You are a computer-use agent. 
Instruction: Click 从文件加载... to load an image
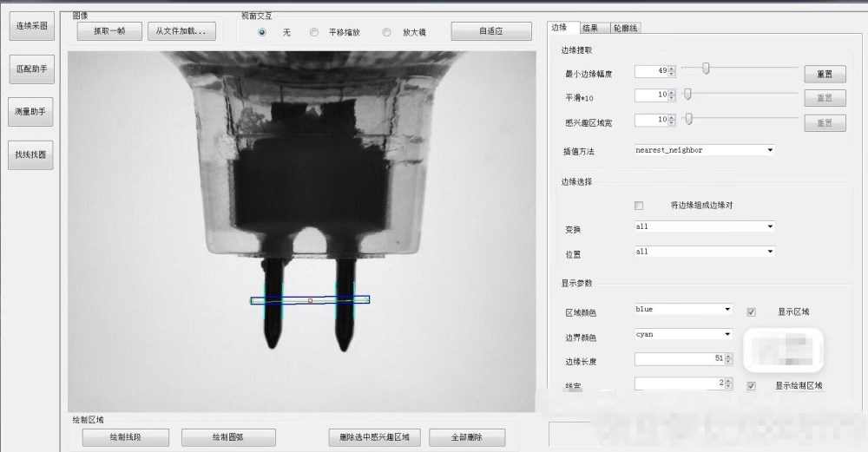click(181, 31)
